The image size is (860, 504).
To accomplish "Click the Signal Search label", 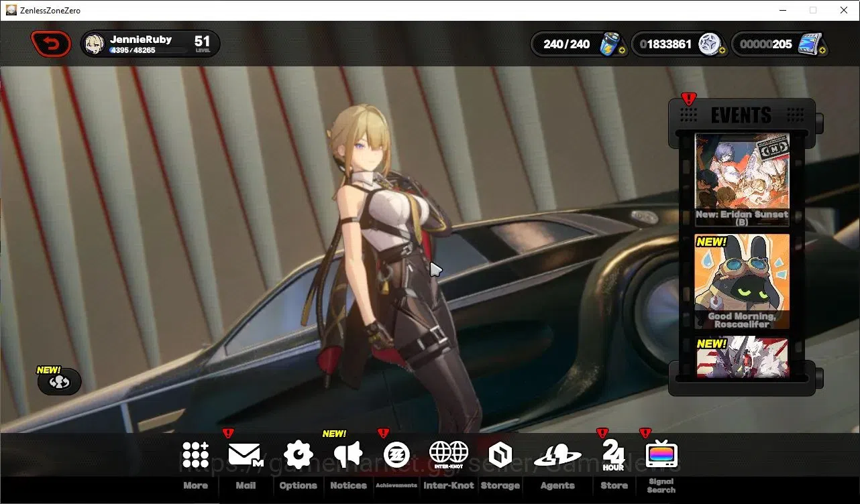I will (x=661, y=485).
